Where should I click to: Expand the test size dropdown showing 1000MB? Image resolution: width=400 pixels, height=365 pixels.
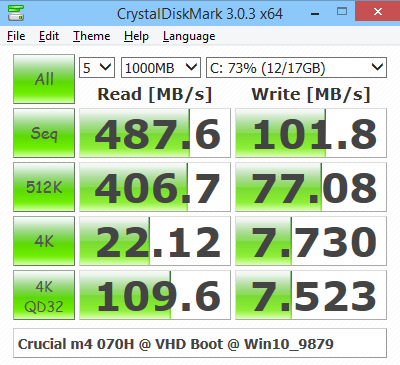(161, 68)
